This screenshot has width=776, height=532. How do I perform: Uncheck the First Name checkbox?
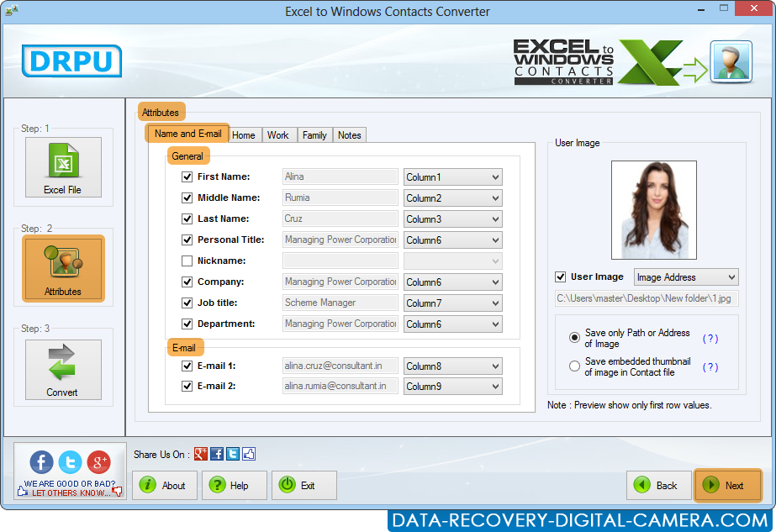point(187,176)
